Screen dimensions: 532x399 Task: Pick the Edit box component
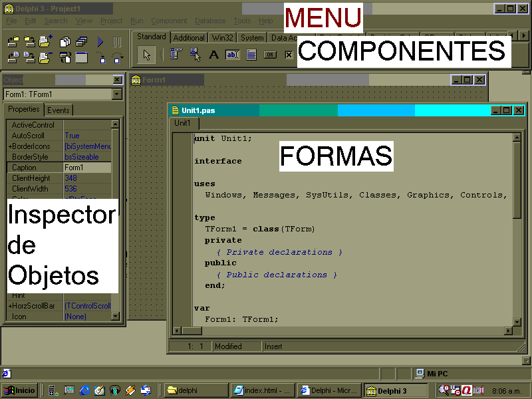tap(232, 55)
